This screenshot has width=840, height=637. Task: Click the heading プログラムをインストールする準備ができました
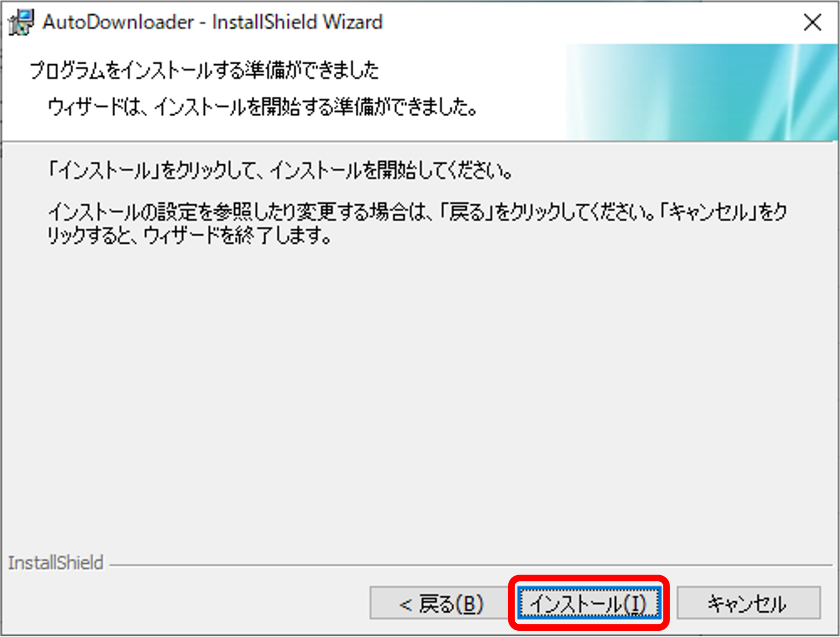click(x=204, y=70)
